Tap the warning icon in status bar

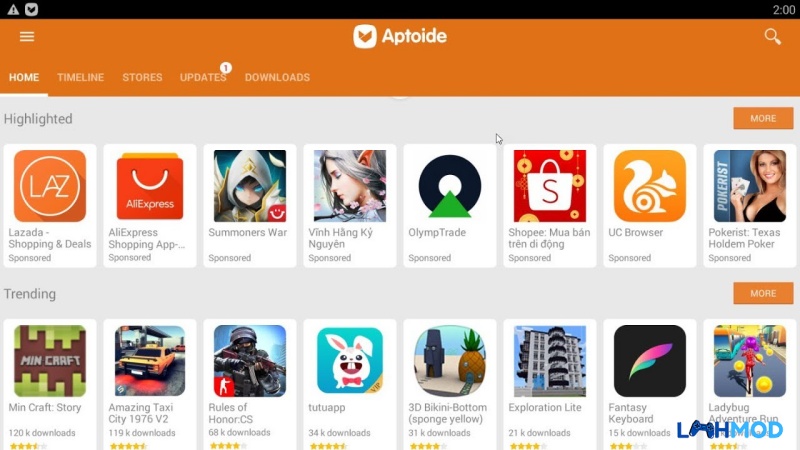tap(13, 9)
